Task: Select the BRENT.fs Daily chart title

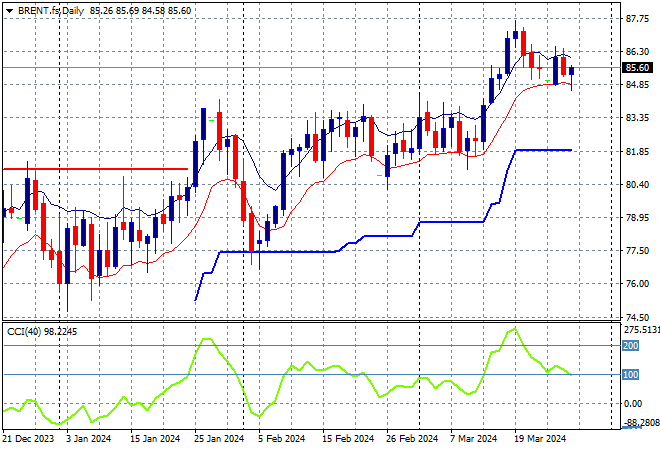Action: click(51, 11)
